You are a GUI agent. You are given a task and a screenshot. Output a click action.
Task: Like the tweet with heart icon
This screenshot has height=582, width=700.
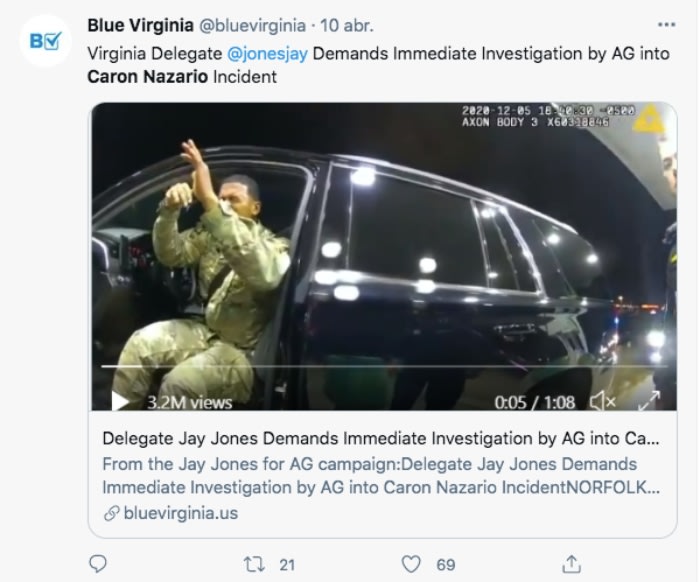coord(412,564)
